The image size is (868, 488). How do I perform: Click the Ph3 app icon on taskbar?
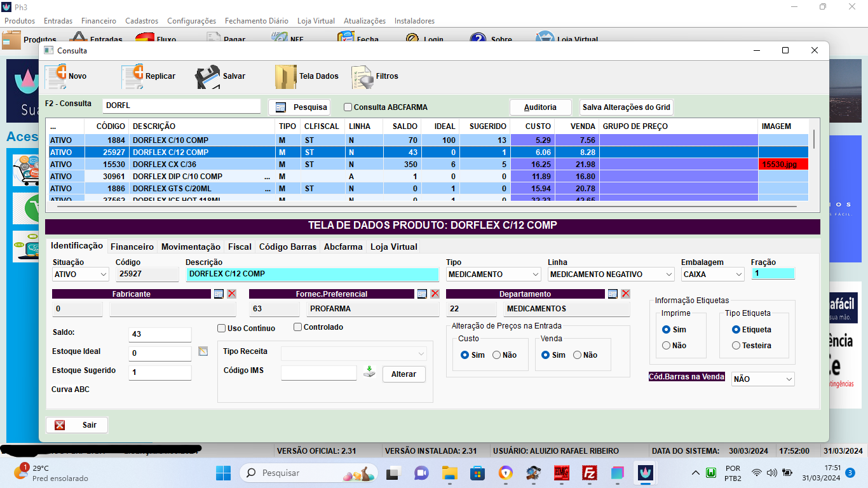point(646,473)
